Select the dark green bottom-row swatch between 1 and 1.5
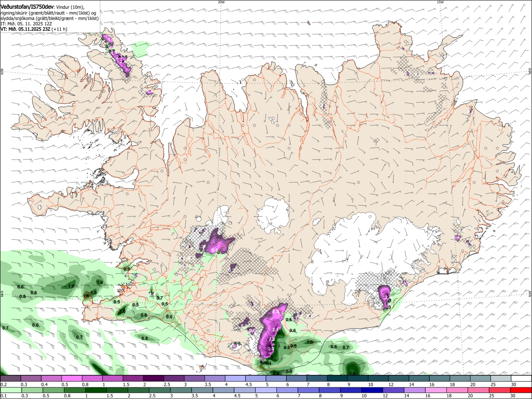The image size is (532, 399). [96, 390]
